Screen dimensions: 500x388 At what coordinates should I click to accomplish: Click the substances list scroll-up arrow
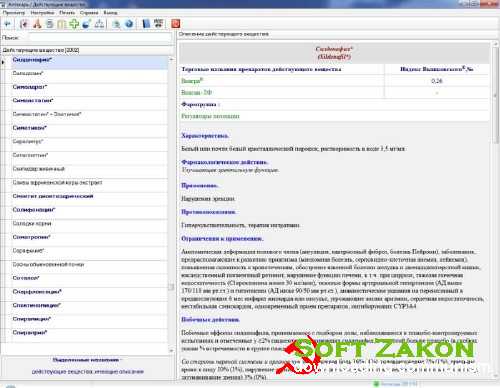click(x=171, y=59)
